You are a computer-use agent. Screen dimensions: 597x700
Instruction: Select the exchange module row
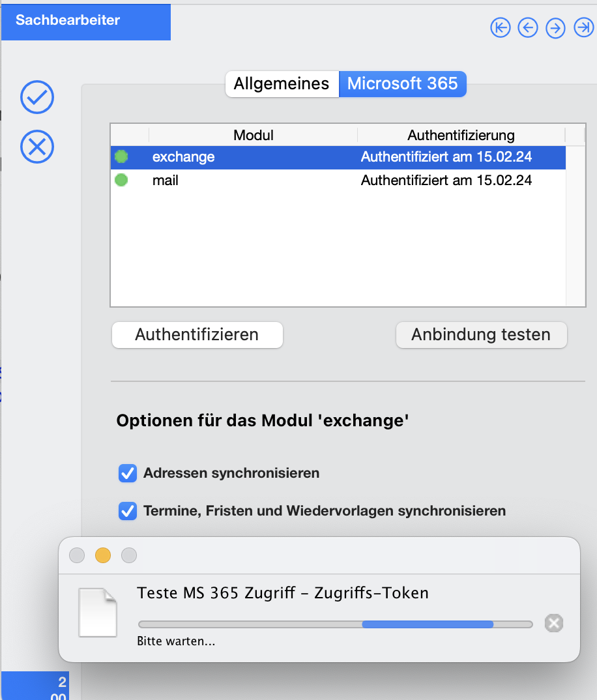338,157
